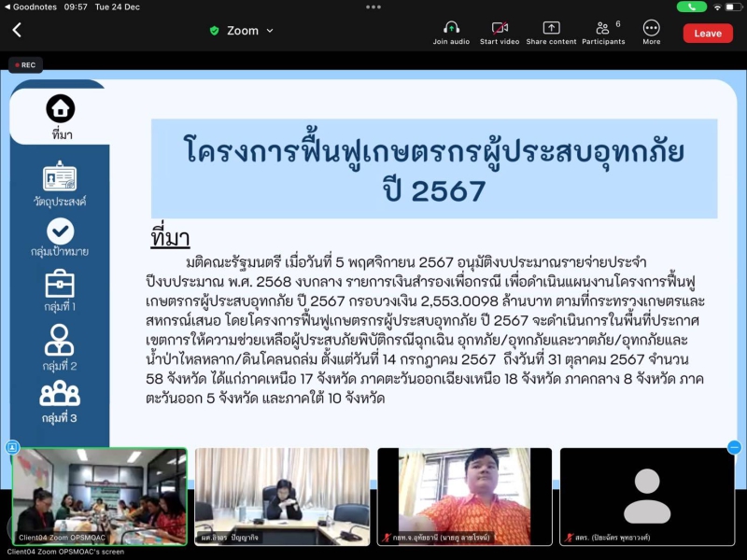Open the Share content option
This screenshot has height=560, width=747.
click(551, 29)
